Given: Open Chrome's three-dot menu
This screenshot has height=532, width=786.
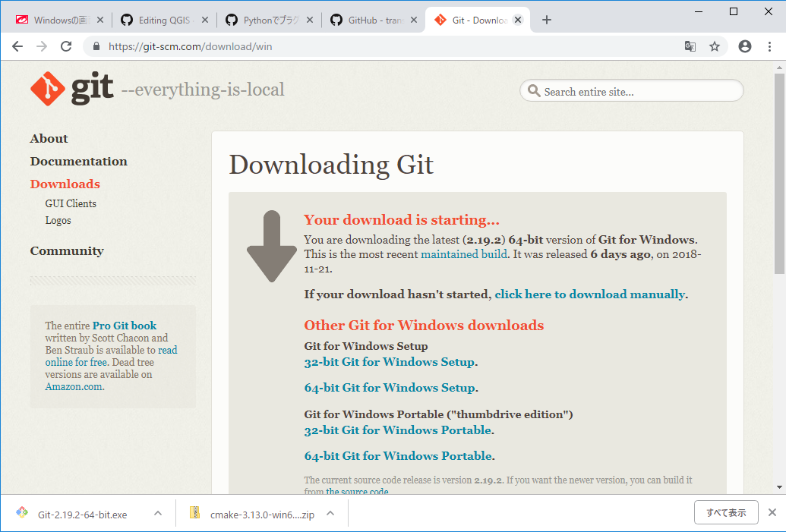Looking at the screenshot, I should 769,46.
